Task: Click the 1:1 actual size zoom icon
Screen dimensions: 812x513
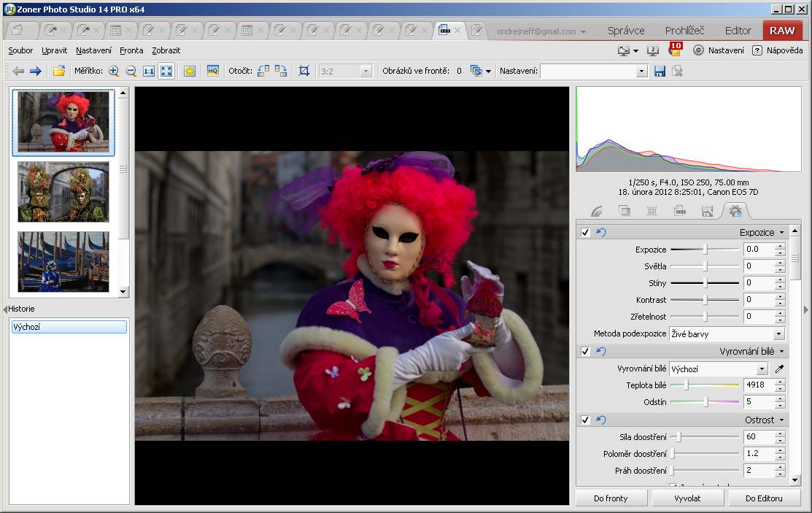Action: point(149,71)
